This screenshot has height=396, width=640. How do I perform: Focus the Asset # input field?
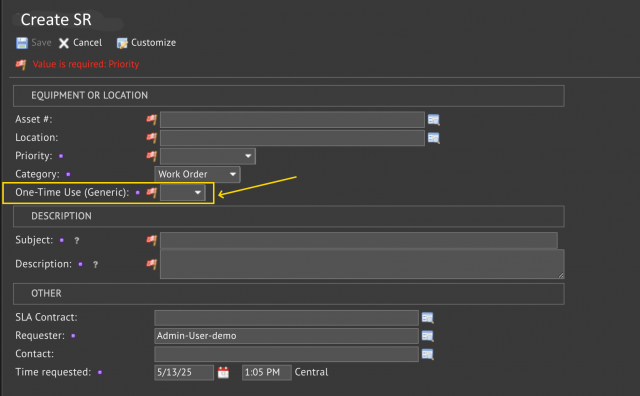(x=292, y=120)
